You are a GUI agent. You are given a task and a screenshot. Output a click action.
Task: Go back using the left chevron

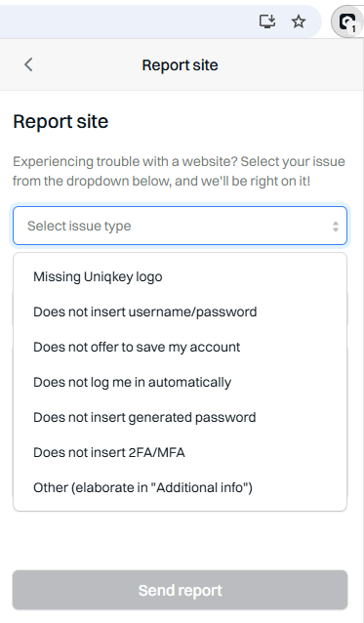coord(28,64)
